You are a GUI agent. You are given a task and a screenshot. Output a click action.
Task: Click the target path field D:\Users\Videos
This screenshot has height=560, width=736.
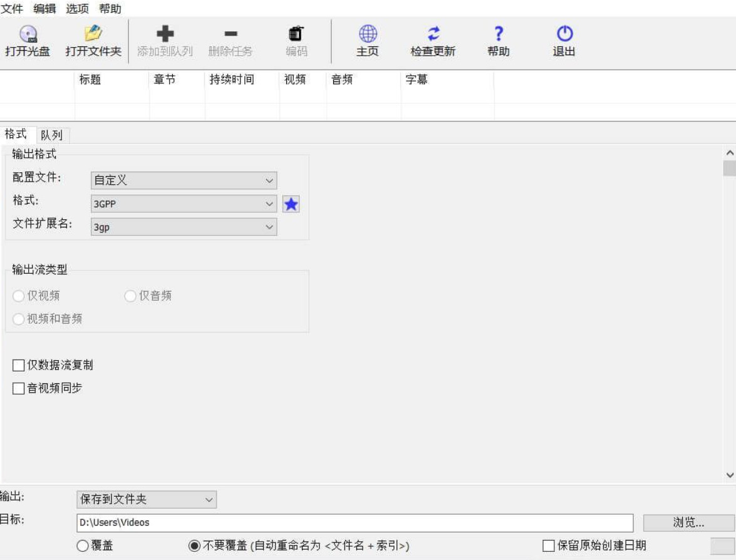(x=355, y=522)
